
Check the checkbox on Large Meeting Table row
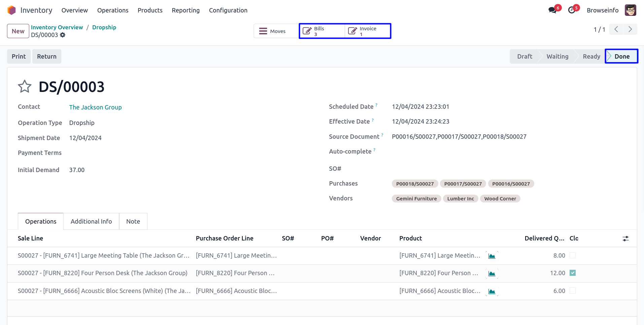(x=572, y=256)
